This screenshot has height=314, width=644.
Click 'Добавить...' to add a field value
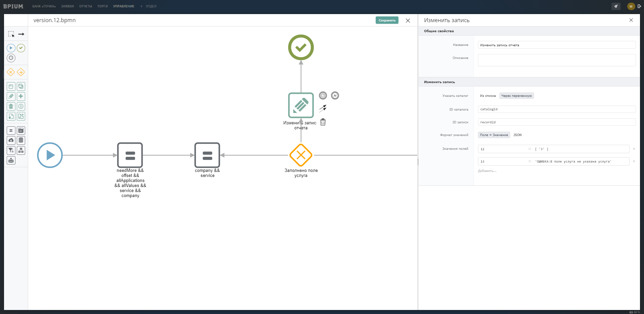coord(487,171)
